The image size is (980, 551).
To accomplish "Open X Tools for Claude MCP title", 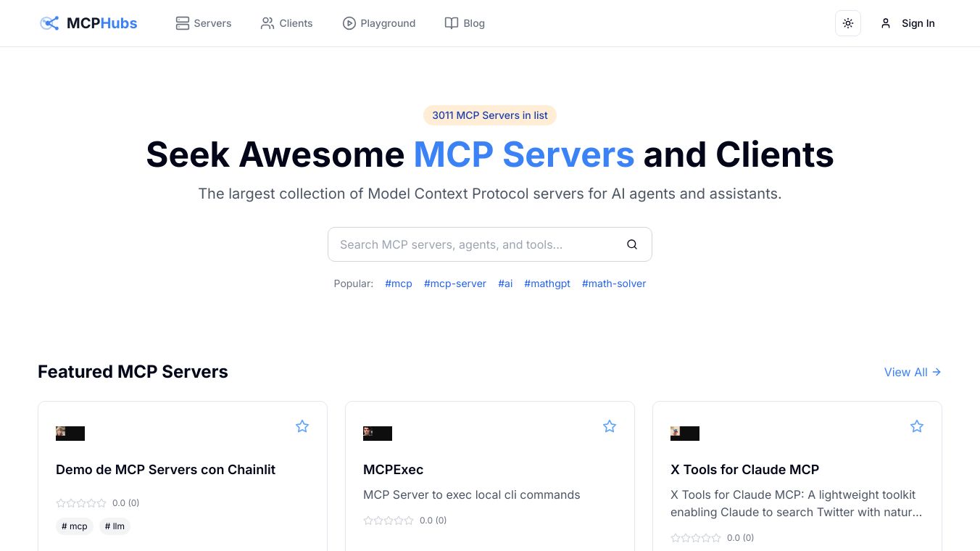I will 745,470.
